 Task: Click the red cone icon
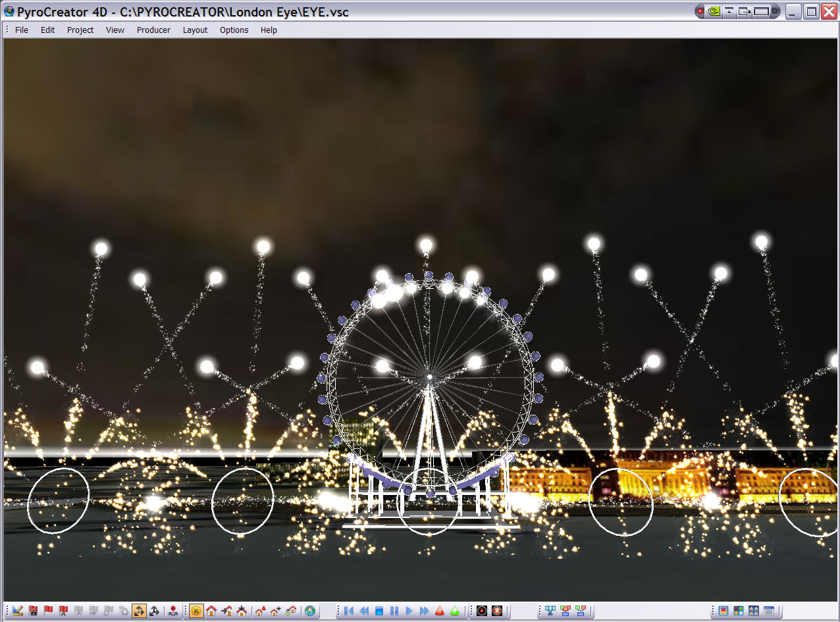click(440, 611)
